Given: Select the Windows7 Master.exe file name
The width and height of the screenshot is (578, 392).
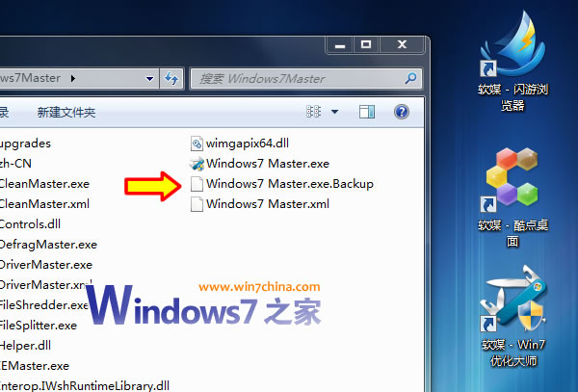Looking at the screenshot, I should 268,163.
